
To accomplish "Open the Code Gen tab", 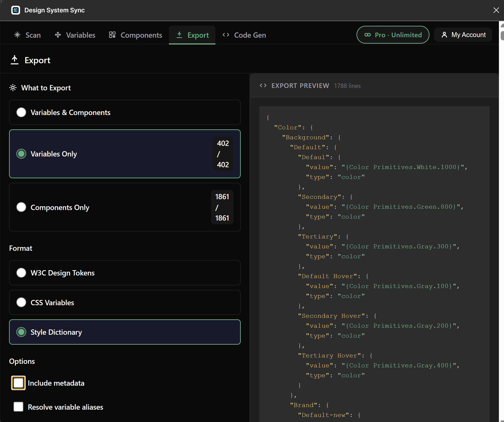I will pos(244,35).
